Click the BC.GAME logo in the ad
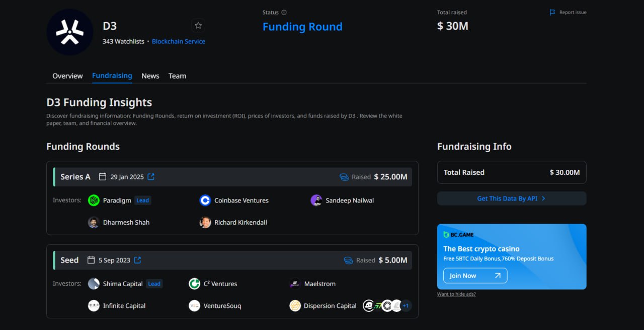Image resolution: width=644 pixels, height=330 pixels. (x=458, y=235)
